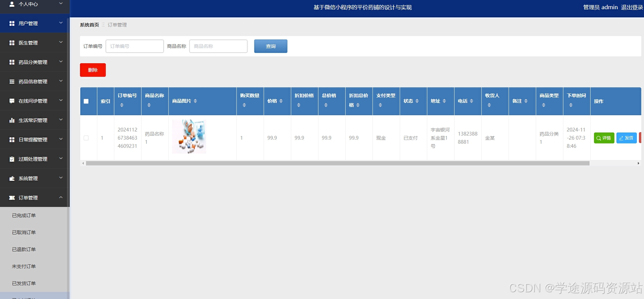
Task: Click the 用户管理 grid icon
Action: (12, 23)
